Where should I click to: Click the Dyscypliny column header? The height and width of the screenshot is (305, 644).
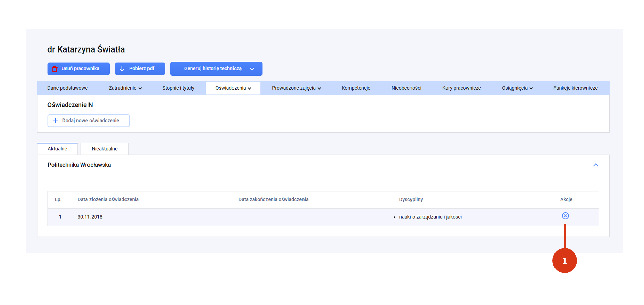pyautogui.click(x=411, y=200)
